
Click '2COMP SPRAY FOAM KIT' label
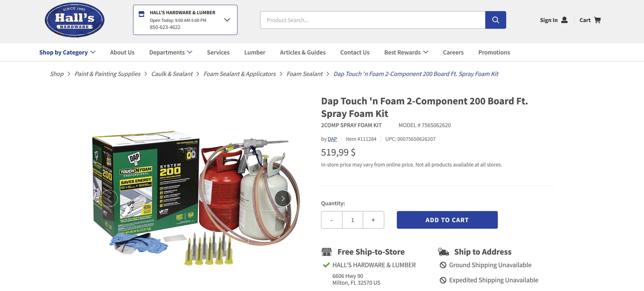pyautogui.click(x=351, y=125)
